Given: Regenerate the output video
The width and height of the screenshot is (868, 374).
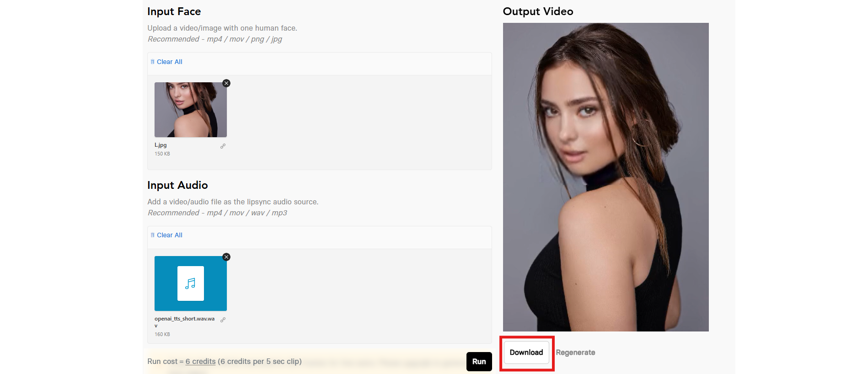Looking at the screenshot, I should (575, 353).
